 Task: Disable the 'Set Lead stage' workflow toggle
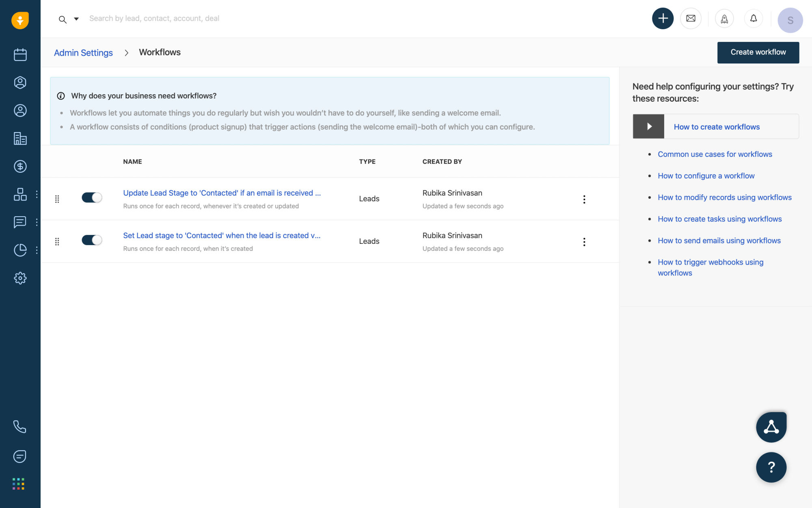tap(92, 240)
